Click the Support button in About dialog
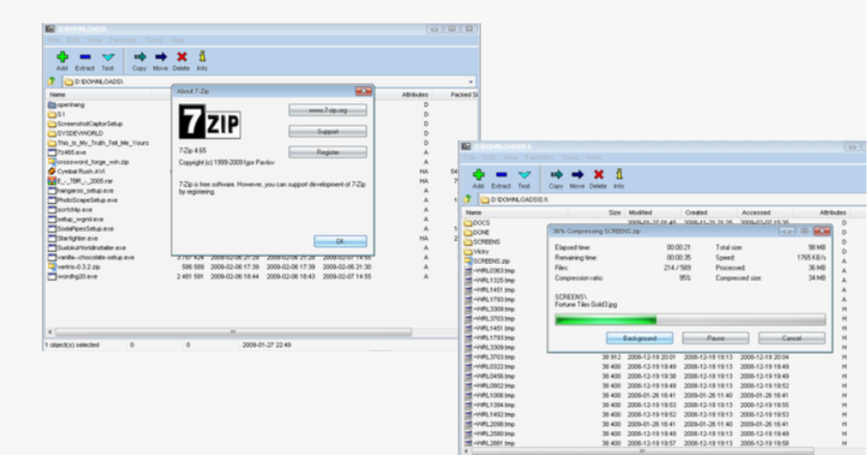This screenshot has width=868, height=455. pyautogui.click(x=328, y=131)
